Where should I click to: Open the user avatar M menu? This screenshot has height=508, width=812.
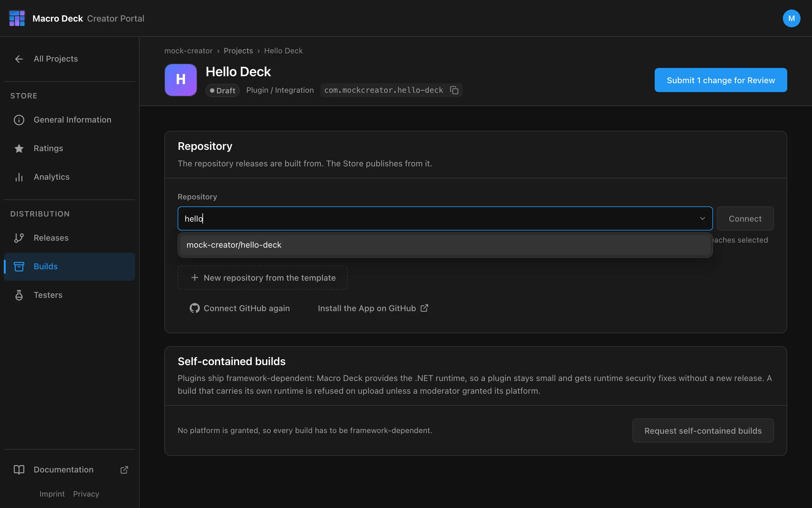pos(791,18)
